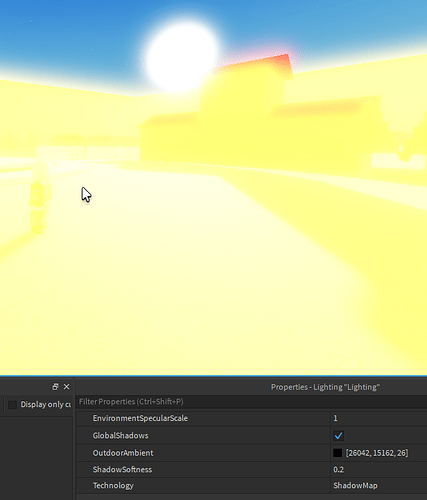Disable the GlobalShadows checkbox
Image resolution: width=427 pixels, height=500 pixels.
[x=338, y=436]
